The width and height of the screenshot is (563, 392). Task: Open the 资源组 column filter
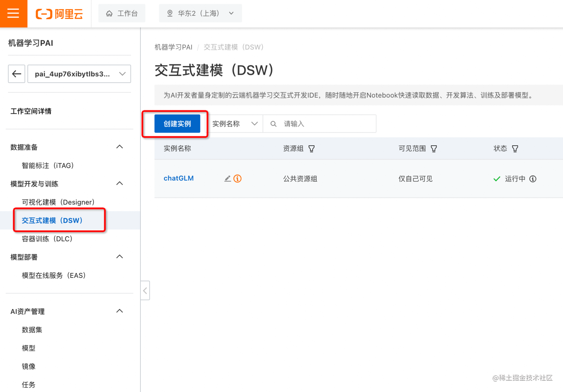[x=312, y=148]
